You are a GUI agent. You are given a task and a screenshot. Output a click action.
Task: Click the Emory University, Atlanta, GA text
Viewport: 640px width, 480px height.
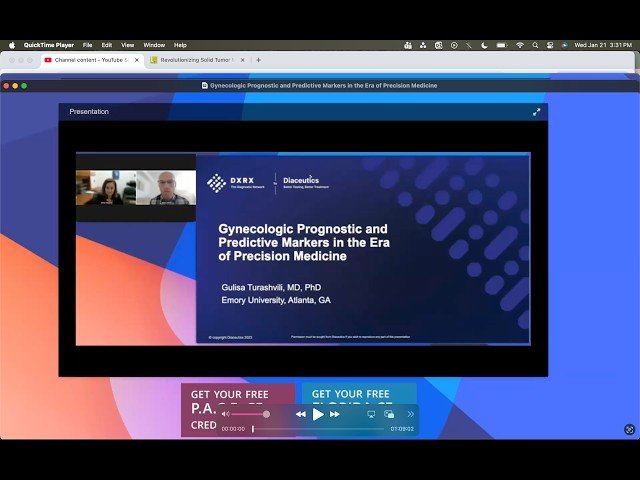click(x=276, y=300)
